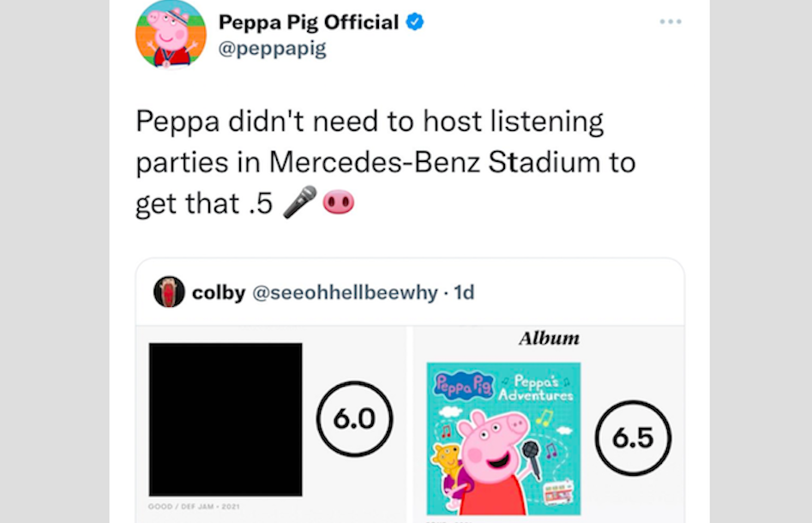The width and height of the screenshot is (812, 523).
Task: Click the @seeohhellbeewhy handle
Action: (345, 292)
